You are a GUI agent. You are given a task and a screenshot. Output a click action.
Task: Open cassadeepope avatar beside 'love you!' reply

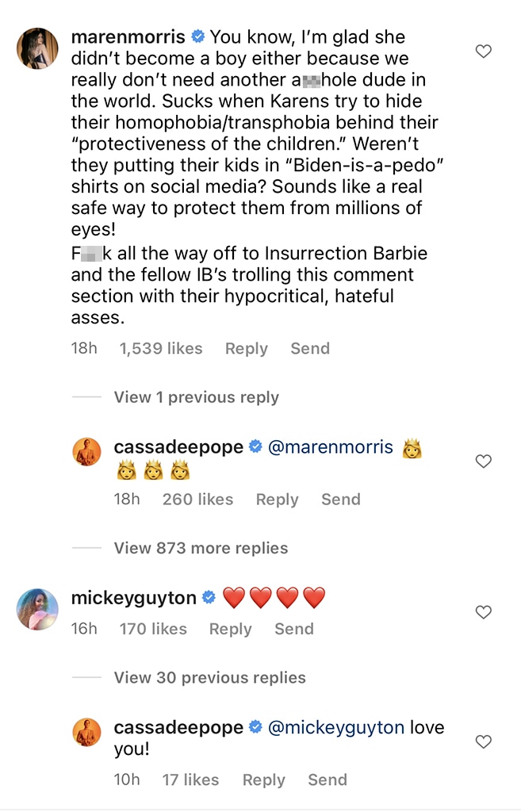(86, 732)
